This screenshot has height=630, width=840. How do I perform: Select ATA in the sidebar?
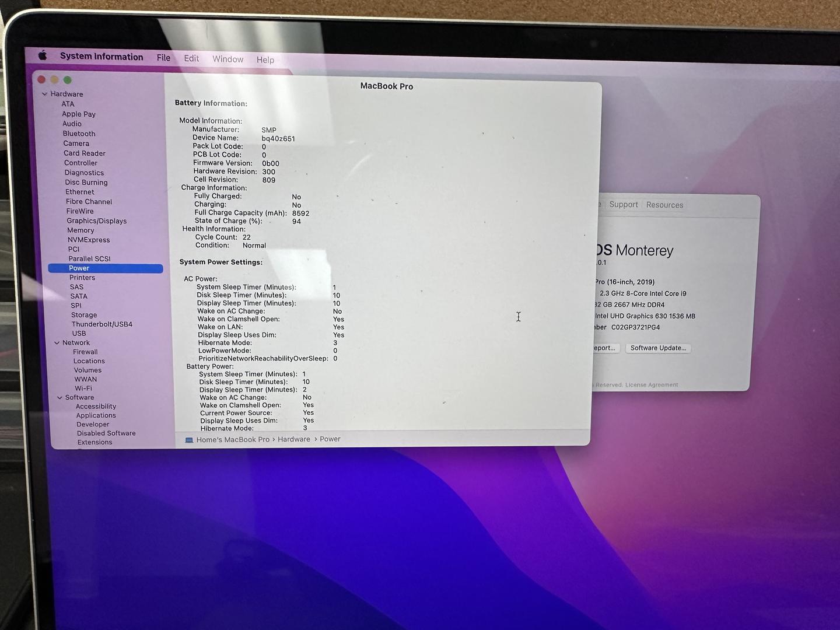tap(68, 104)
